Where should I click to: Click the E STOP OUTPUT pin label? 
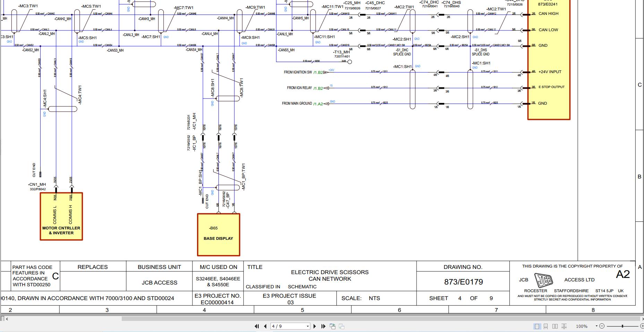point(551,87)
